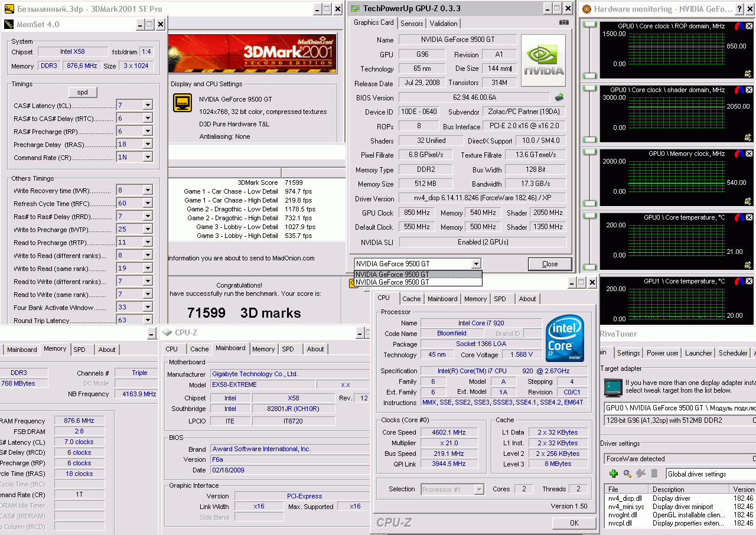Click the Hardware monitoring help question button
Image resolution: width=756 pixels, height=535 pixels.
pos(739,8)
